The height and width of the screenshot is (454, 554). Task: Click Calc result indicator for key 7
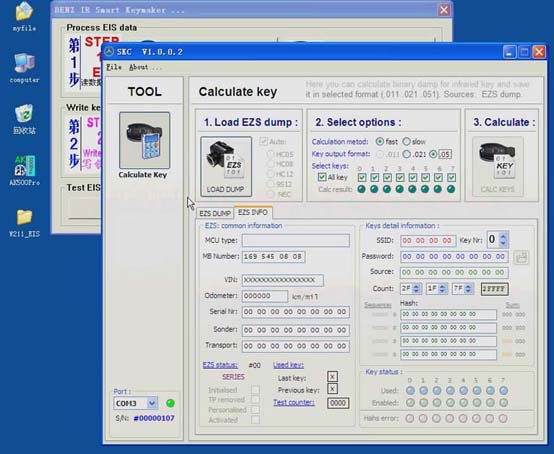[451, 189]
